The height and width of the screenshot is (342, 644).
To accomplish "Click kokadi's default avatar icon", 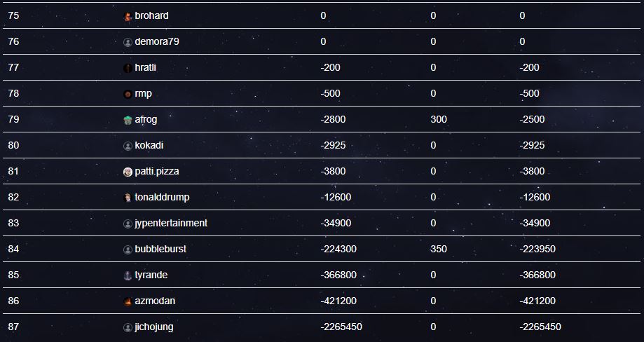I will (x=128, y=146).
